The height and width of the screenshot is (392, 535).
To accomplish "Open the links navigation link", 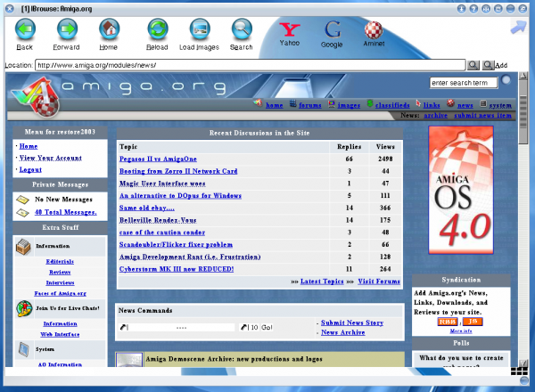I will 432,105.
